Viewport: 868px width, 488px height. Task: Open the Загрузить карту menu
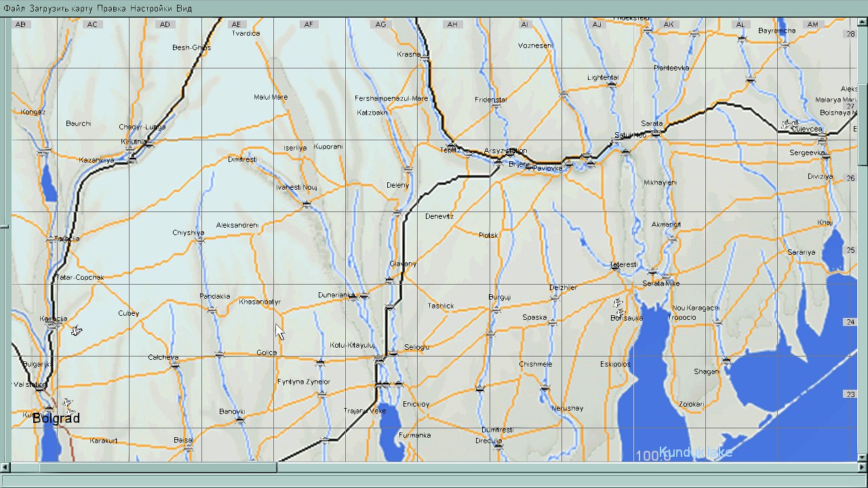(61, 8)
